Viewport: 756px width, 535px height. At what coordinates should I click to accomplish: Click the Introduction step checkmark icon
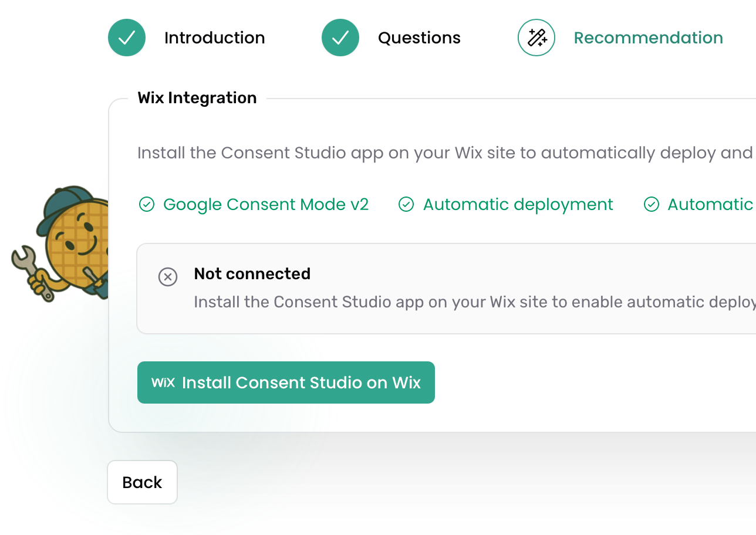coord(127,38)
